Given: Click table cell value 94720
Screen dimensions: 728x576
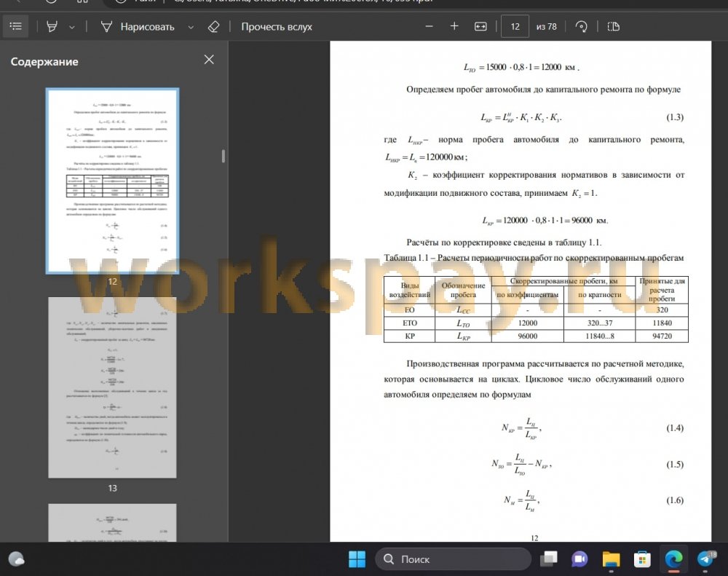Looking at the screenshot, I should click(x=662, y=336).
